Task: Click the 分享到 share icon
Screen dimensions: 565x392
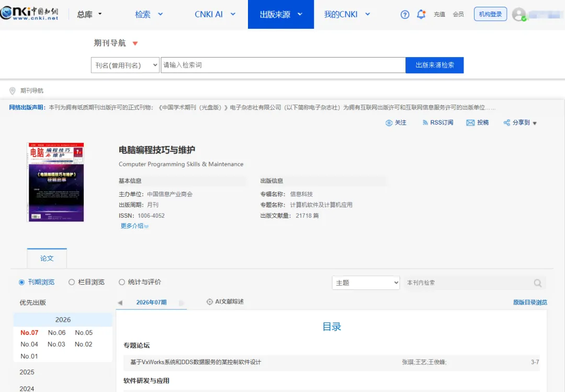Action: (x=506, y=123)
